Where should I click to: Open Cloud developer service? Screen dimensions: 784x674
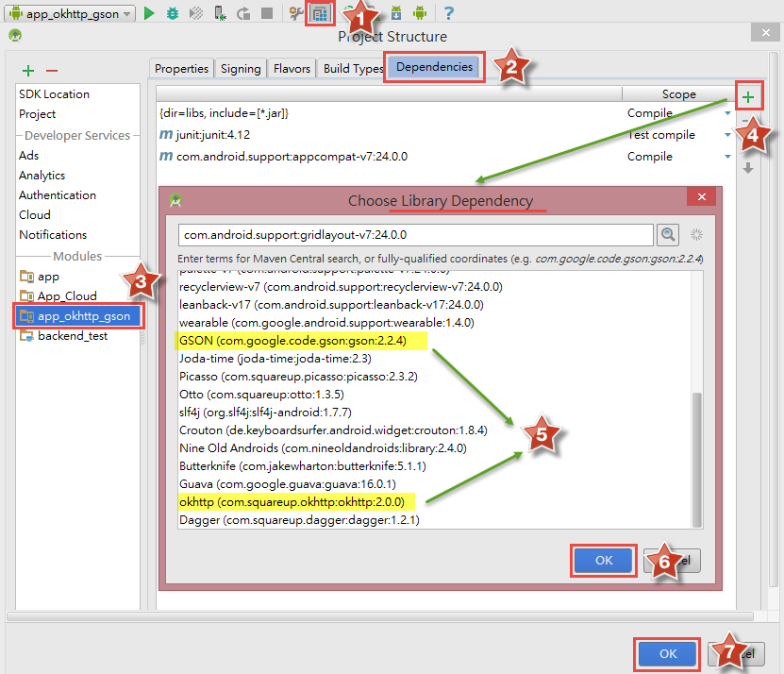pyautogui.click(x=35, y=215)
